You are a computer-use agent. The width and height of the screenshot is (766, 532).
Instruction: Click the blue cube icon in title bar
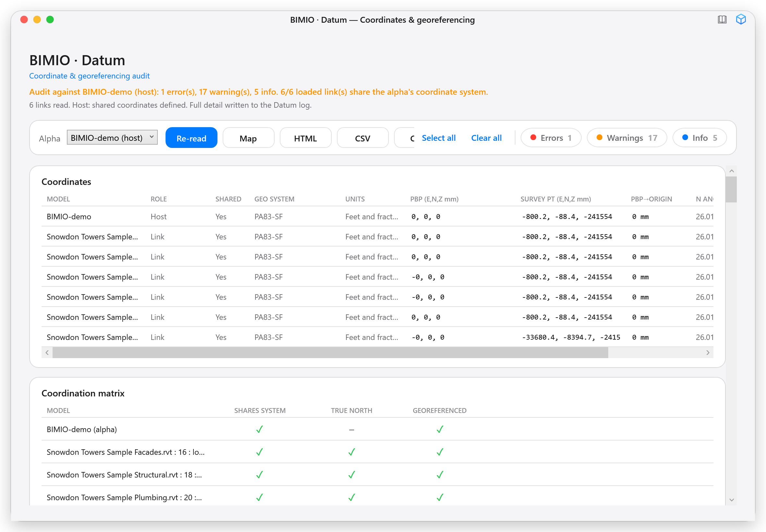click(741, 19)
